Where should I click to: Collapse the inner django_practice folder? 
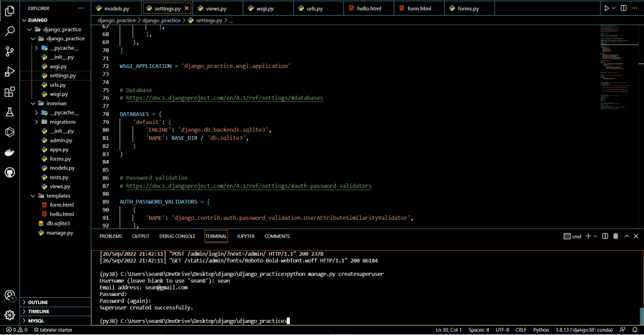click(55, 38)
